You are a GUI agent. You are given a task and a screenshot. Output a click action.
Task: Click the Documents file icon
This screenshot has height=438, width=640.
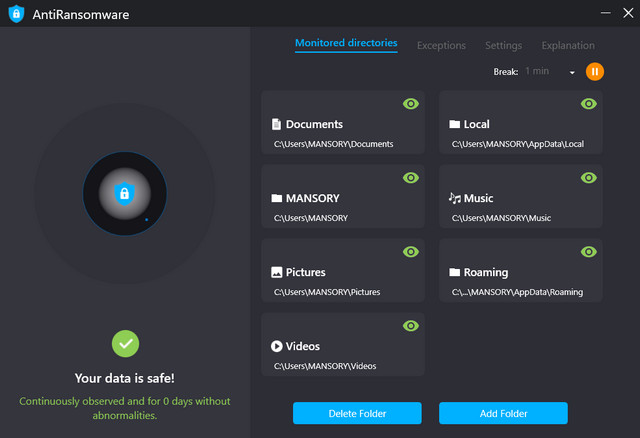[276, 125]
